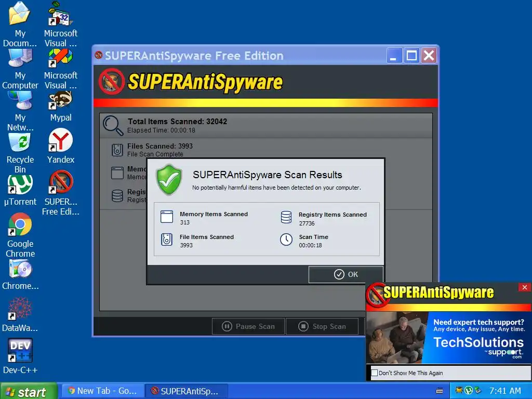Click the Registry Items Scanned value 27736

307,223
